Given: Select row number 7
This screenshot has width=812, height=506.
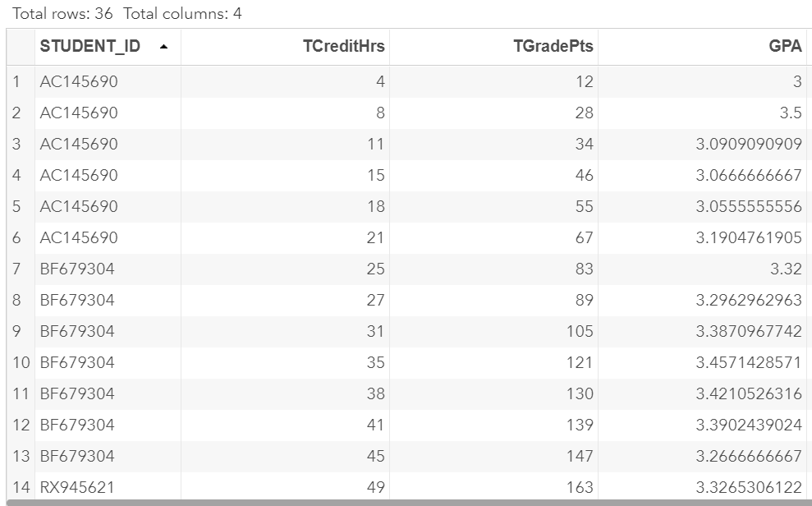Looking at the screenshot, I should [16, 269].
